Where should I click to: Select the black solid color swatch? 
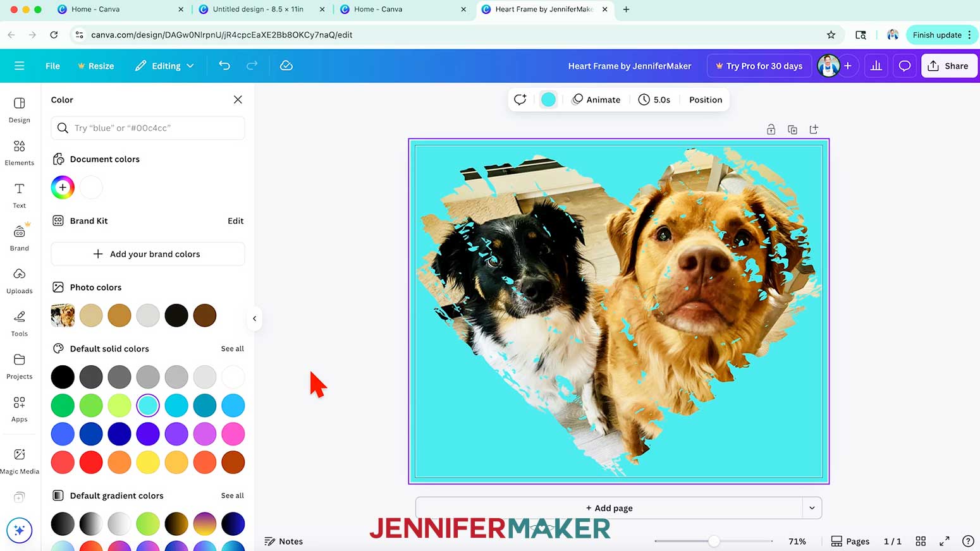[x=63, y=377]
